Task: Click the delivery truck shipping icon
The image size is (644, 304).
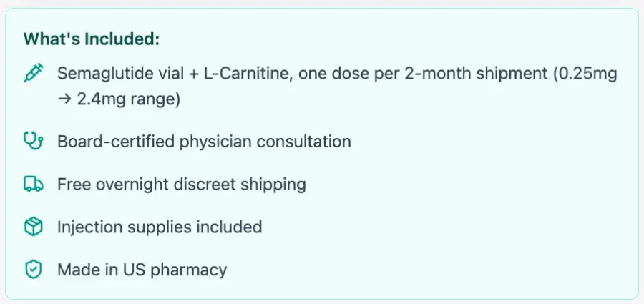Action: pyautogui.click(x=33, y=184)
